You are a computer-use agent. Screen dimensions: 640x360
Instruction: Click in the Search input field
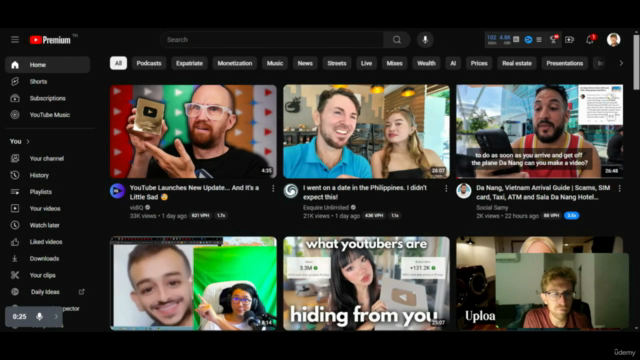(x=272, y=40)
